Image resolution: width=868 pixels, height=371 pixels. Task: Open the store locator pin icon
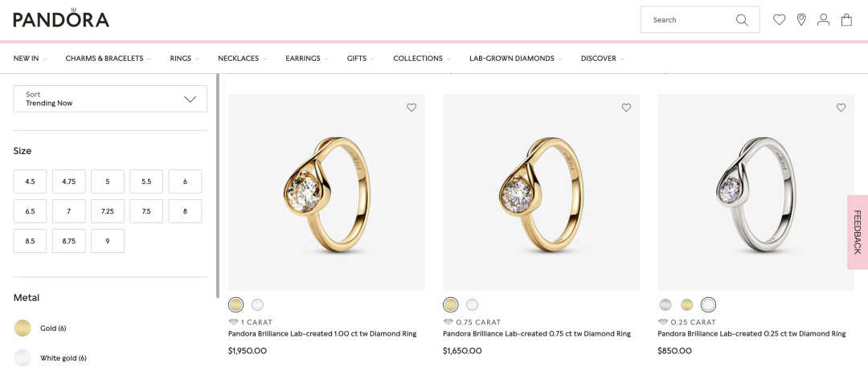coord(801,20)
